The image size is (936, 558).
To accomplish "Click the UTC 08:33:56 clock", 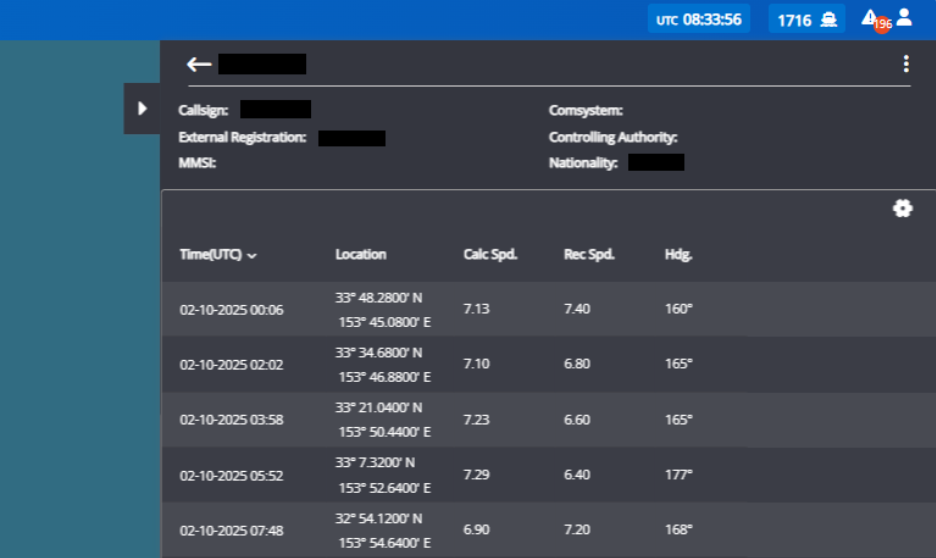I will click(x=699, y=20).
